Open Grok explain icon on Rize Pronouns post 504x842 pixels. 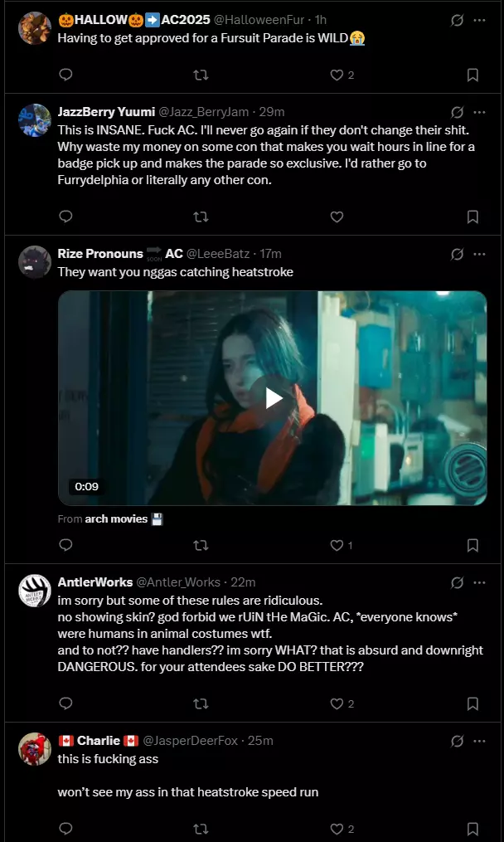coord(457,254)
